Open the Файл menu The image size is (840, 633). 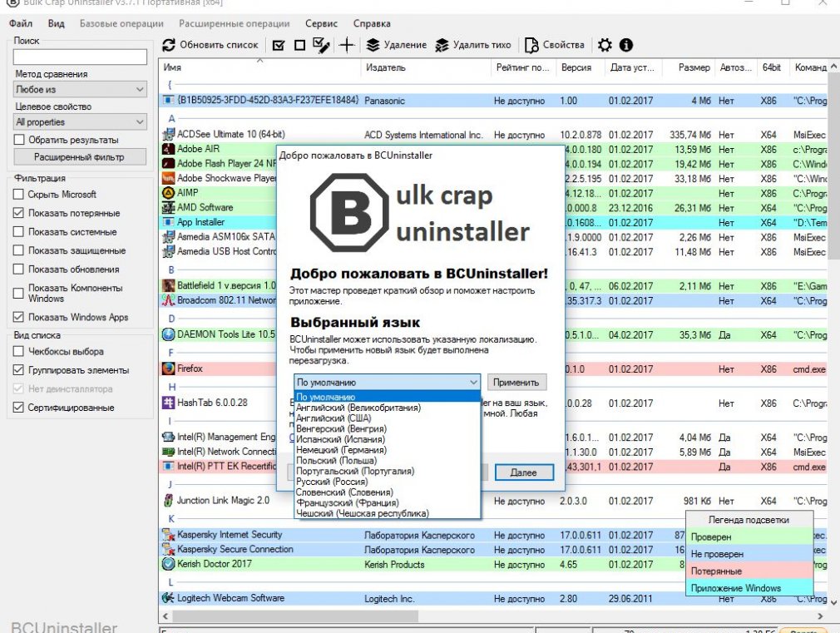(x=21, y=24)
